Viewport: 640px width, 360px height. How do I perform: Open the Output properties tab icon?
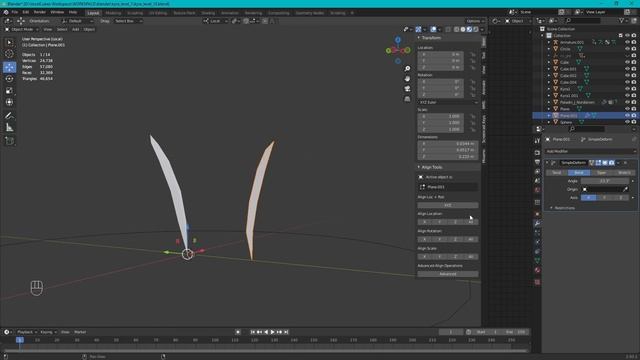(537, 162)
